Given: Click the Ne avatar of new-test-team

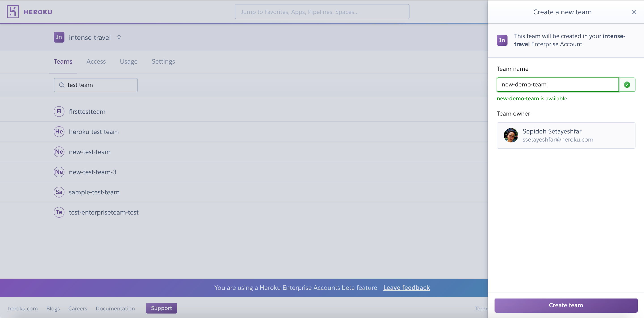Looking at the screenshot, I should 59,152.
